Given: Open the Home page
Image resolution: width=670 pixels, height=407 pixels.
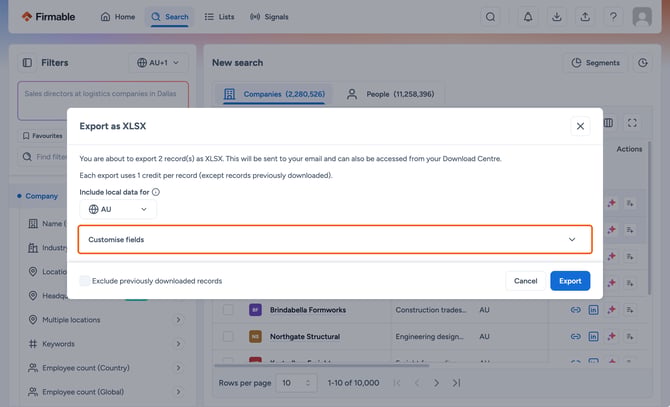Looking at the screenshot, I should click(118, 17).
